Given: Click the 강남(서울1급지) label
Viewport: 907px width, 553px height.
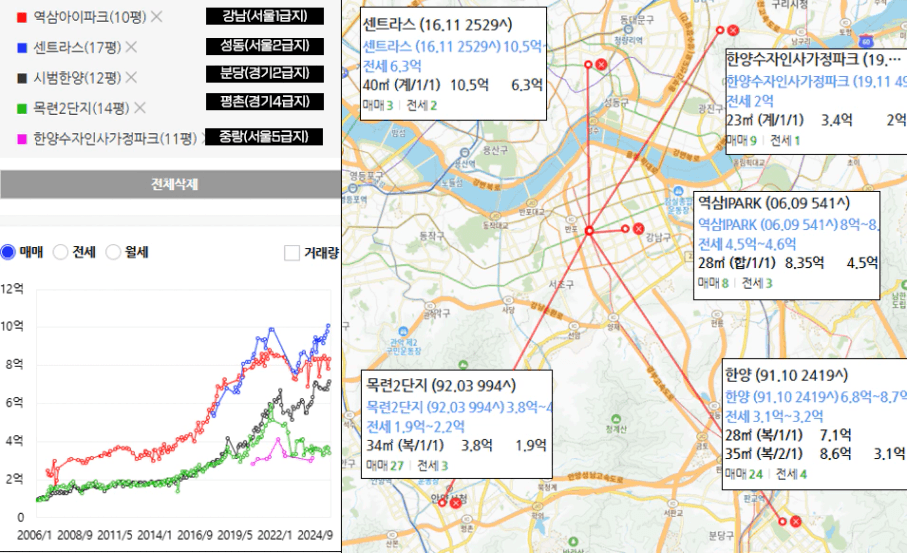Looking at the screenshot, I should (x=265, y=16).
